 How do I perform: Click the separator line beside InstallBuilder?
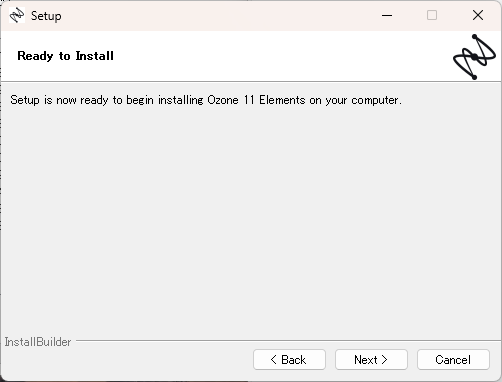coord(288,341)
